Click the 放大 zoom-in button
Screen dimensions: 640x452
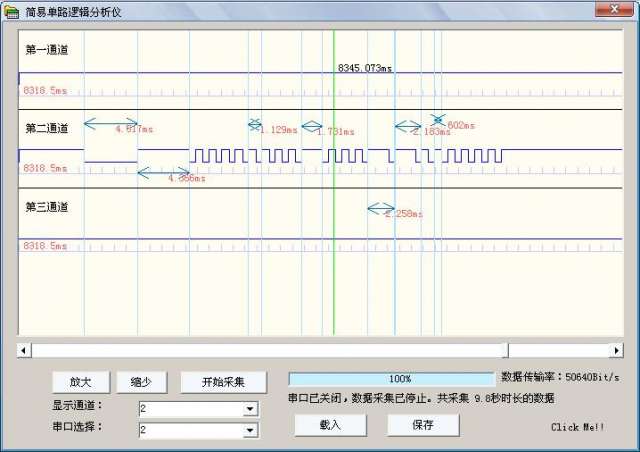(x=80, y=382)
